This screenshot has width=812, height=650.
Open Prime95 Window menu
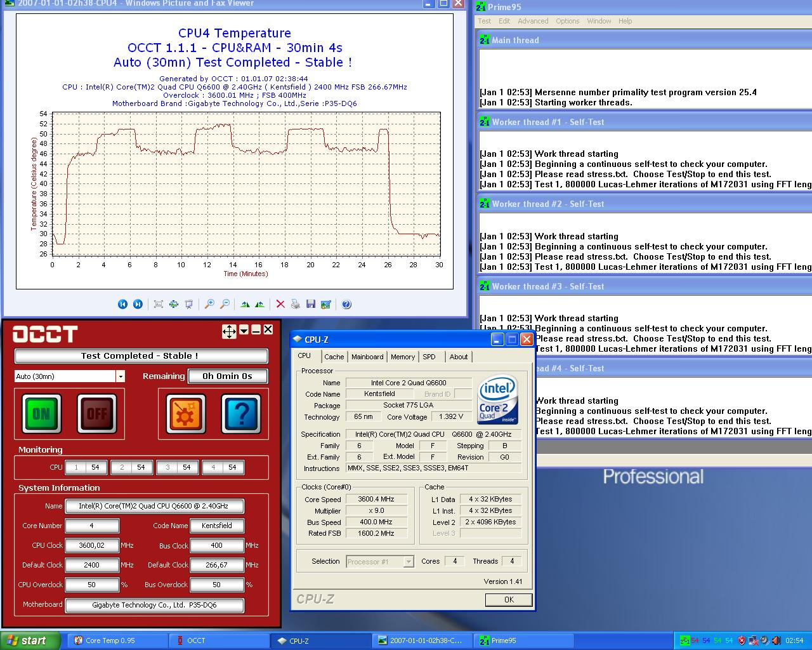pos(599,21)
